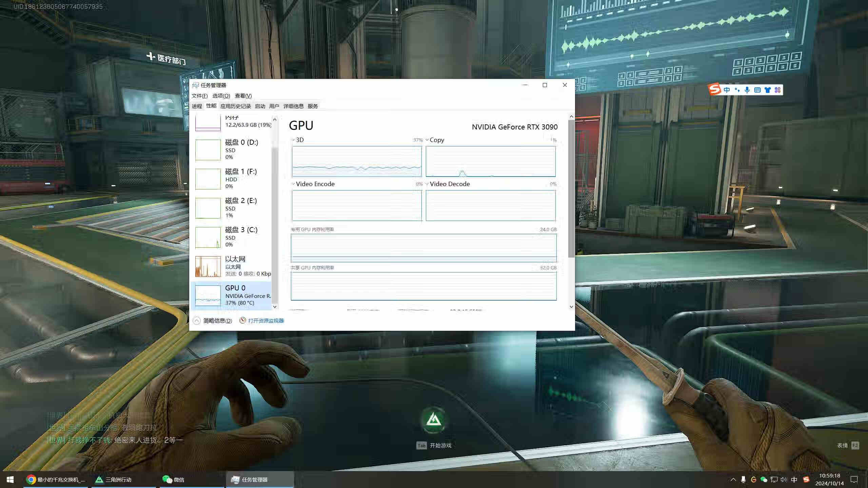Click the Sogou S icon in the system tray
Image resolution: width=868 pixels, height=488 pixels.
(x=806, y=480)
